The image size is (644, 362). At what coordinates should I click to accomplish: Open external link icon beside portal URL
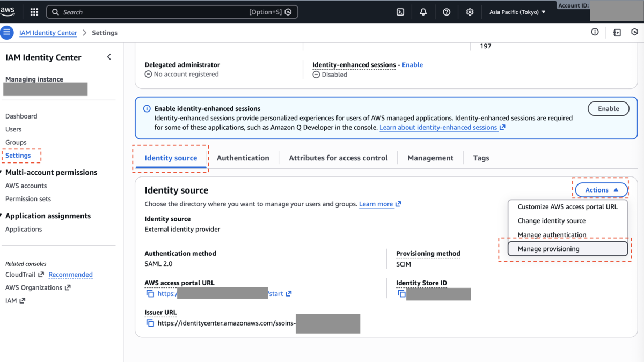pos(289,293)
